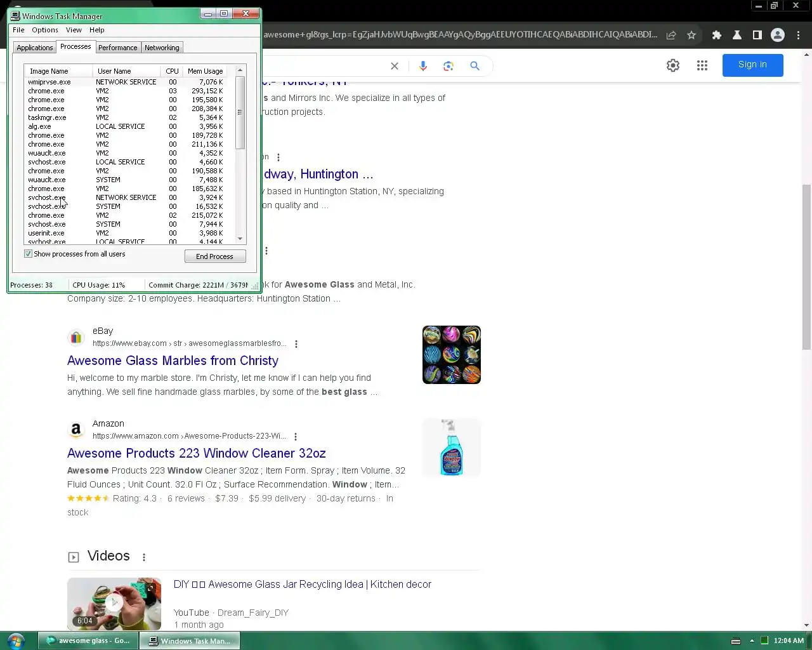
Task: Switch to Performance tab
Action: click(x=118, y=48)
